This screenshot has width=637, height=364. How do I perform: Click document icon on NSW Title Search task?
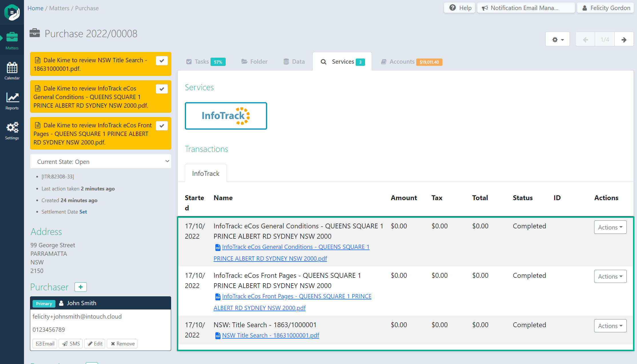point(37,60)
